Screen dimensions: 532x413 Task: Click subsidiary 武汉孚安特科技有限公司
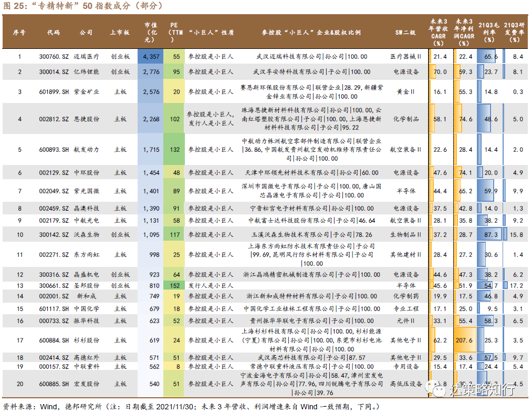coord(289,72)
